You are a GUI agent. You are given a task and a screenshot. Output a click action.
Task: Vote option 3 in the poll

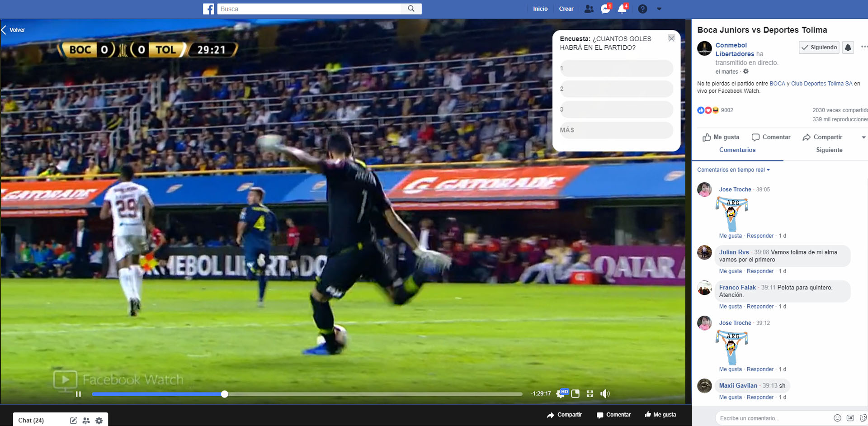[616, 109]
